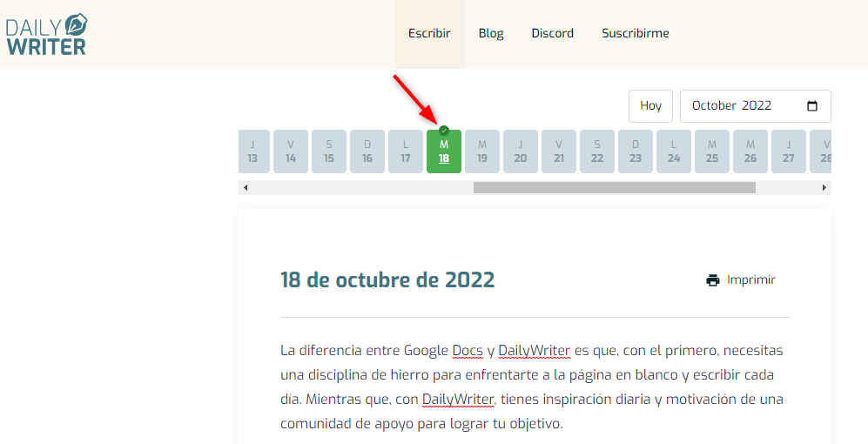Click the right arrow of the day scrollbar
The width and height of the screenshot is (868, 444).
pos(824,188)
